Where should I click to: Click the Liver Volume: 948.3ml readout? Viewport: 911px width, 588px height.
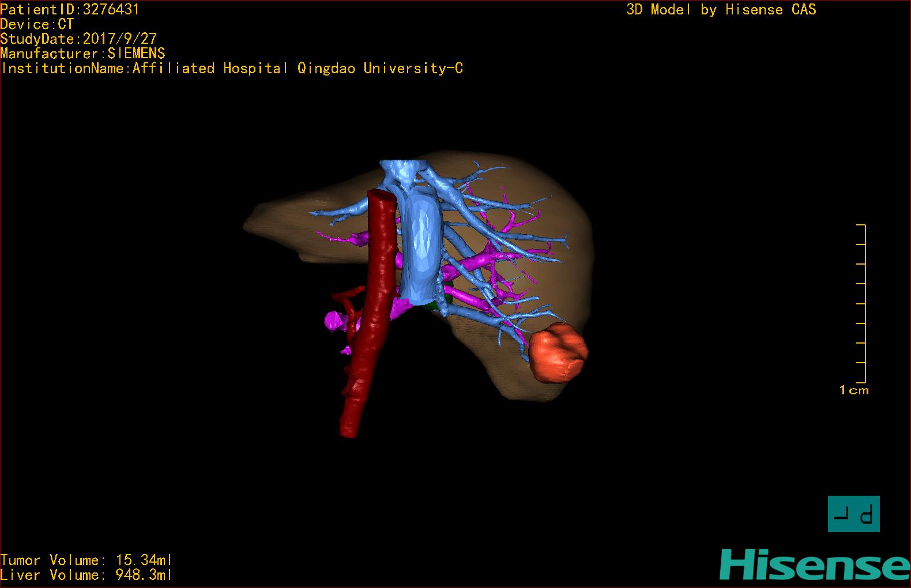coord(86,575)
